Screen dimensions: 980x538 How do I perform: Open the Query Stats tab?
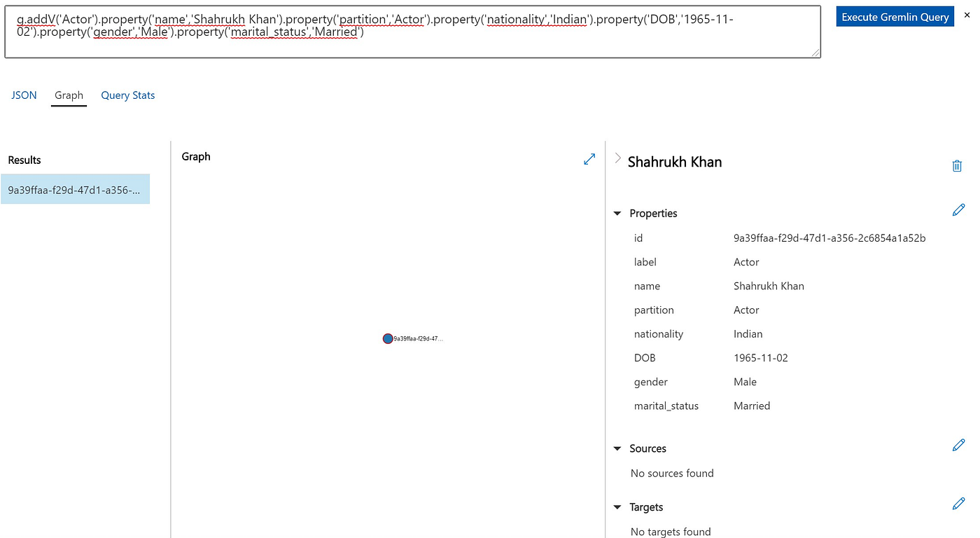[127, 95]
